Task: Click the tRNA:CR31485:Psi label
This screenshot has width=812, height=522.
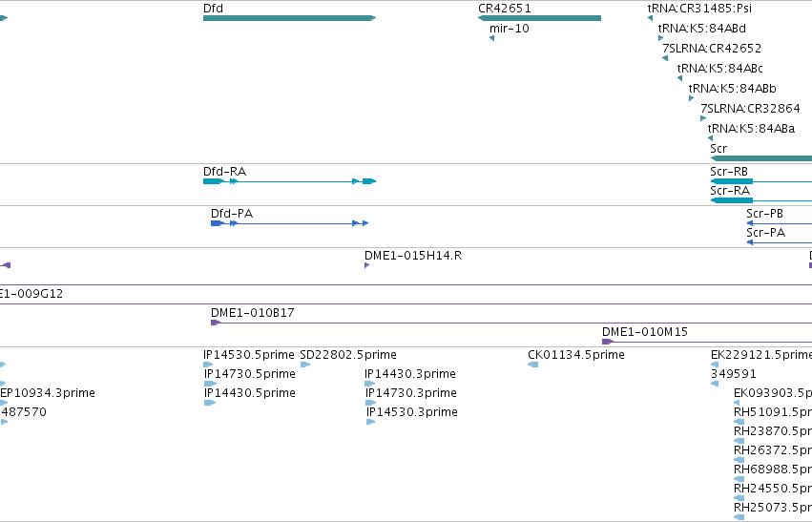Action: click(x=699, y=9)
